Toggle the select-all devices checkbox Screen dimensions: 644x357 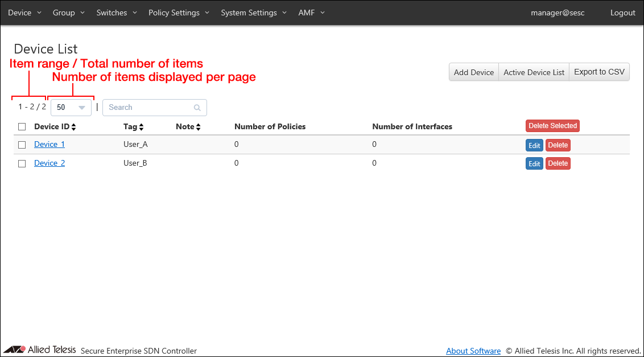(22, 127)
